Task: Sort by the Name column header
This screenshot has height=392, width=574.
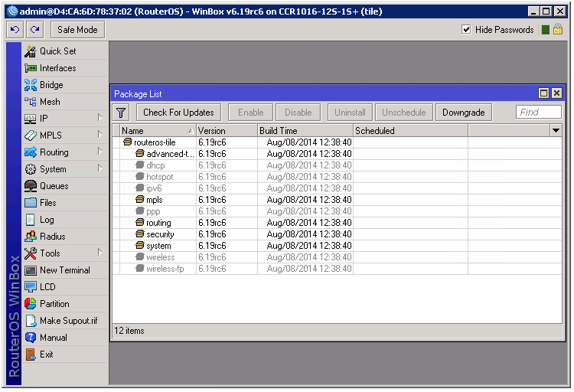Action: tap(158, 131)
